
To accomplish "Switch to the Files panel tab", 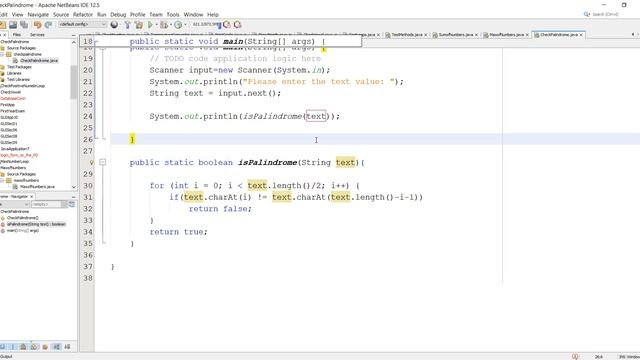I will 17,35.
